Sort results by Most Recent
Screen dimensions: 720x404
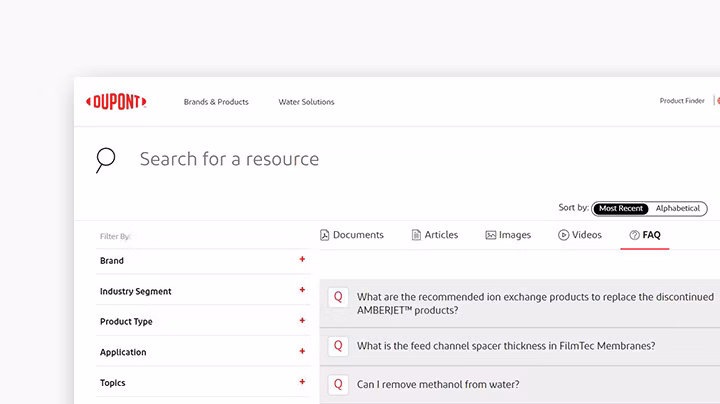point(621,208)
